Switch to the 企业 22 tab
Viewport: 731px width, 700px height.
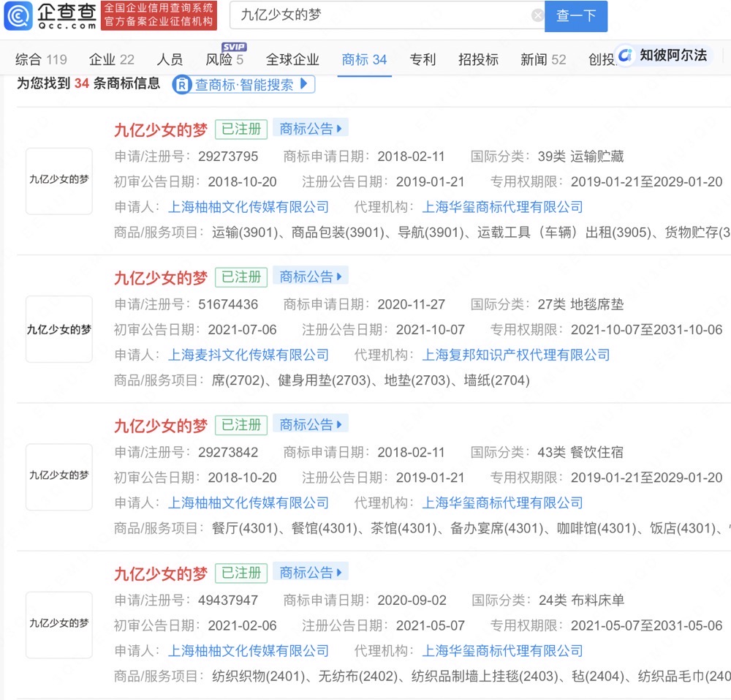click(x=111, y=59)
